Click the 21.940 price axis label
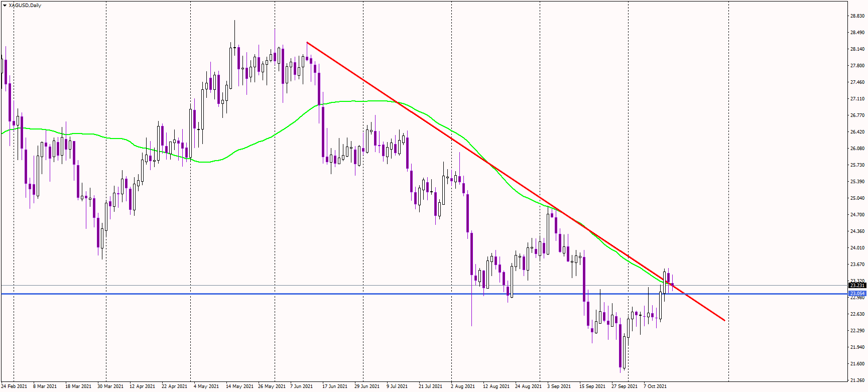868x392 pixels. 857,347
